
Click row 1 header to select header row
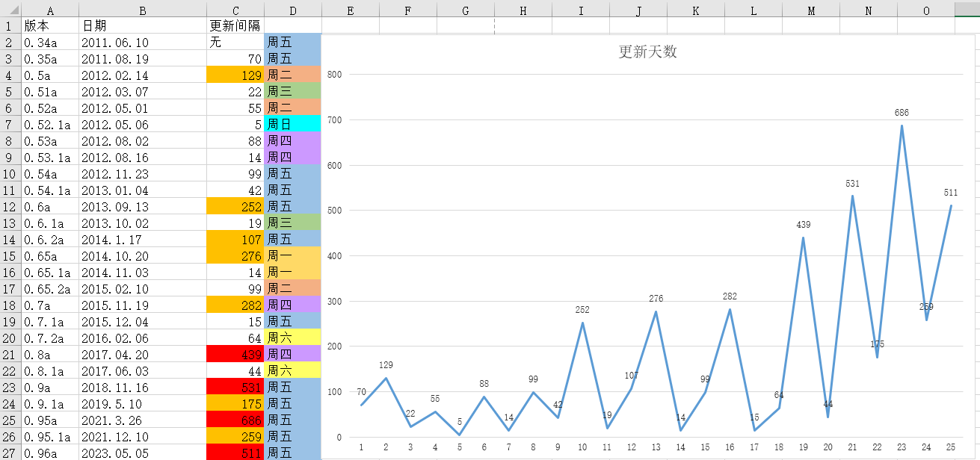click(x=10, y=26)
